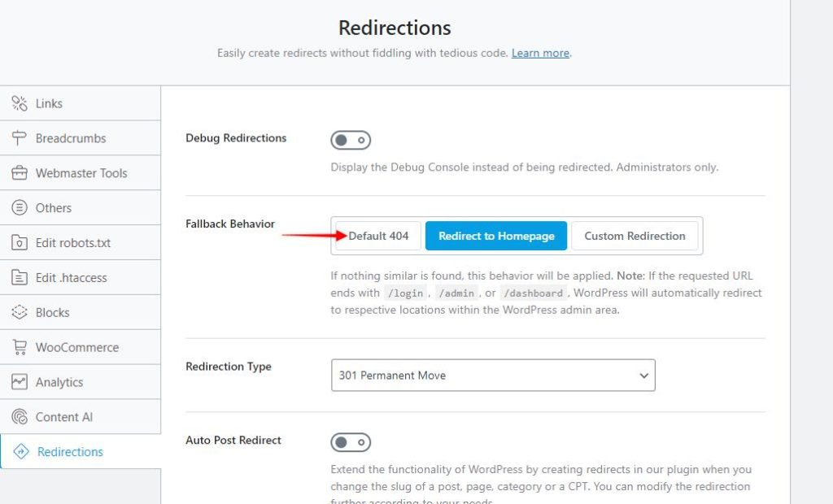Open the Redirections settings tab
Image resolution: width=833 pixels, height=504 pixels.
(70, 452)
